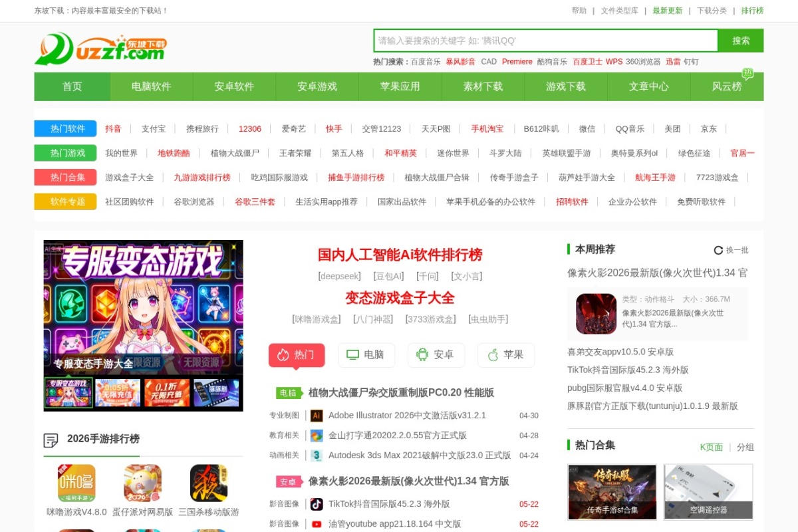The width and height of the screenshot is (798, 532).
Task: Open 安卓游戏 in the navigation bar
Action: point(317,86)
